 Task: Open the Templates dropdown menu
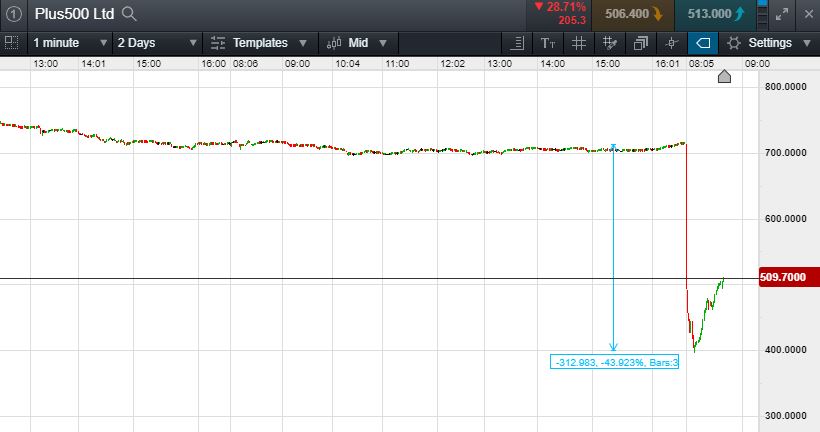pyautogui.click(x=260, y=43)
